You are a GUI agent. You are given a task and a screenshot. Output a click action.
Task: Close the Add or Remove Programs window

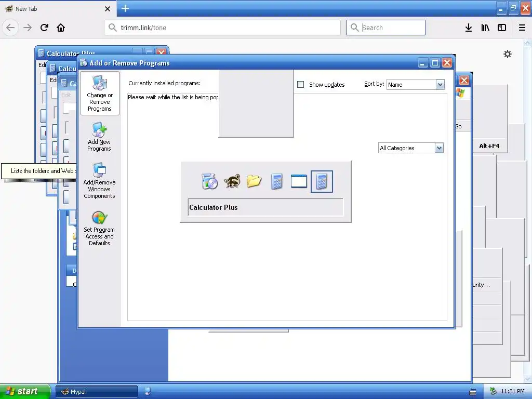447,63
